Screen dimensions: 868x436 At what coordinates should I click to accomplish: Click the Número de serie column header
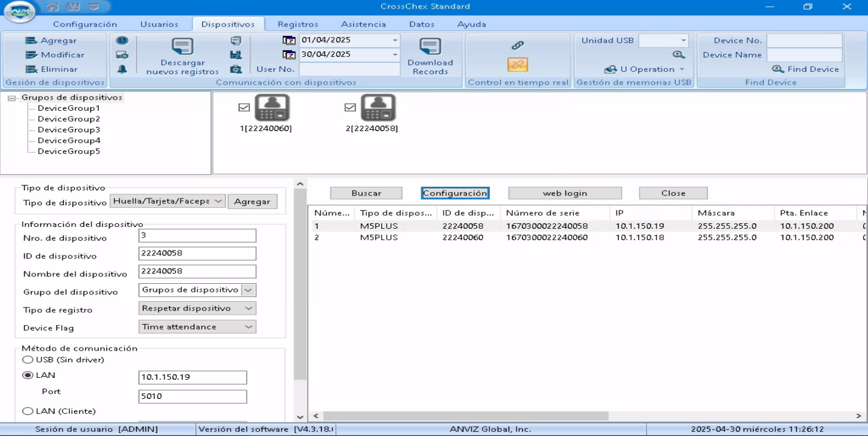point(543,213)
